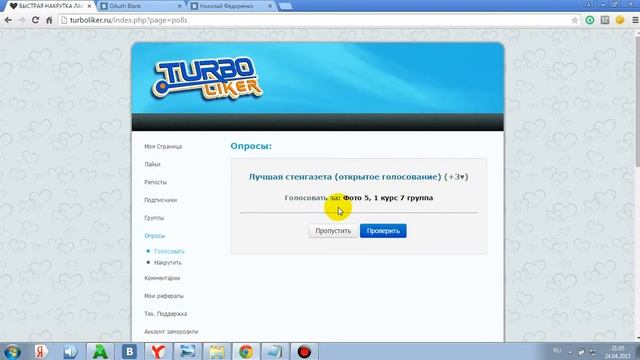
Task: Click the Пропустить button
Action: click(333, 231)
